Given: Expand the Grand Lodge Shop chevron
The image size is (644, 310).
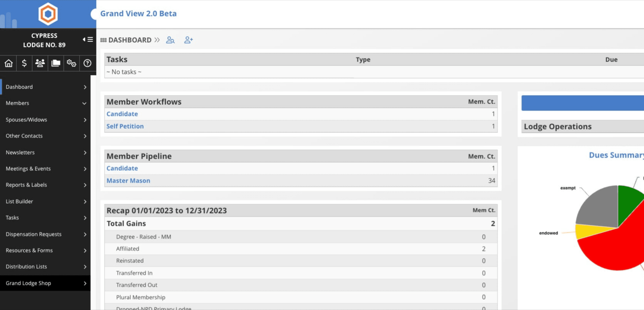Looking at the screenshot, I should click(85, 284).
